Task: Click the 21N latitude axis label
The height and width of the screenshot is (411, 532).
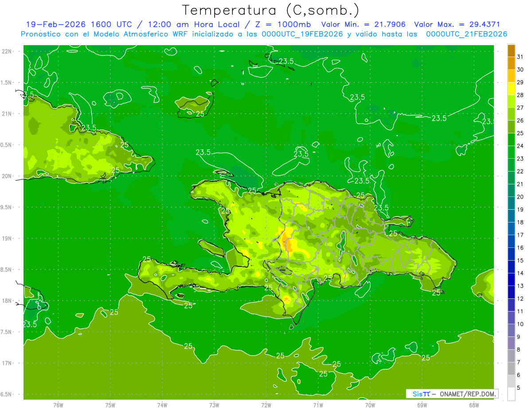Action: pyautogui.click(x=7, y=114)
